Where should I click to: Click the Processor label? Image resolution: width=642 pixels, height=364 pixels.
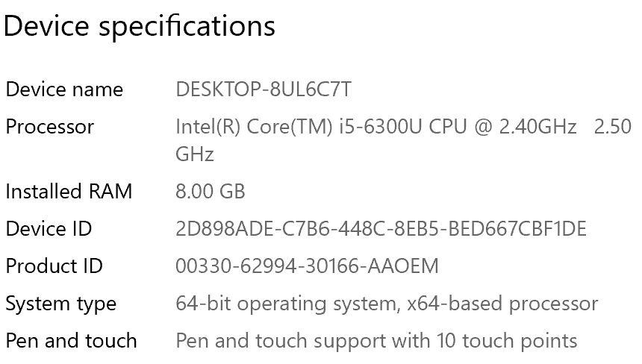pos(50,127)
